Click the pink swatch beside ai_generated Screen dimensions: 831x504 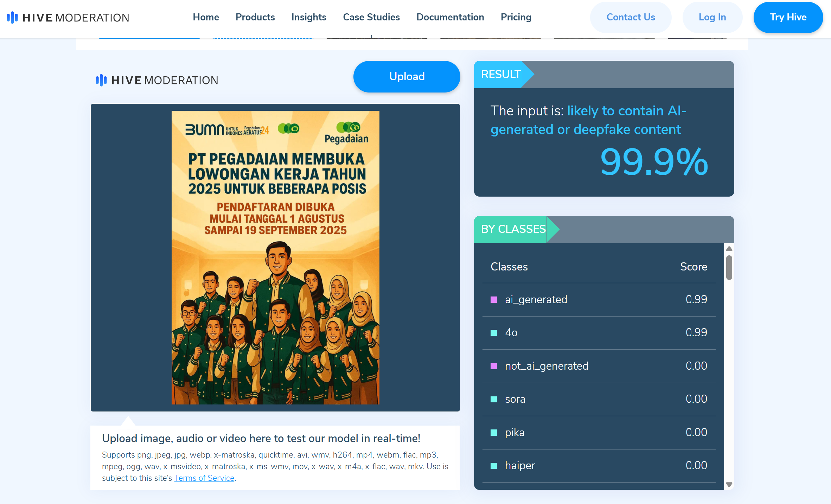(x=494, y=300)
